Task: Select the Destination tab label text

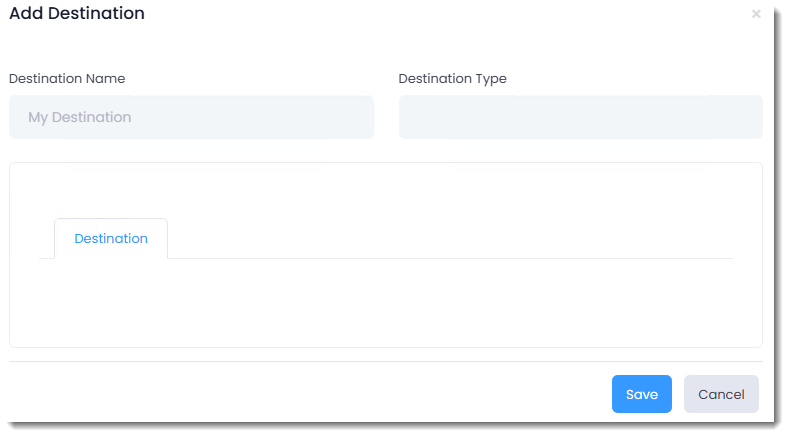Action: point(111,239)
